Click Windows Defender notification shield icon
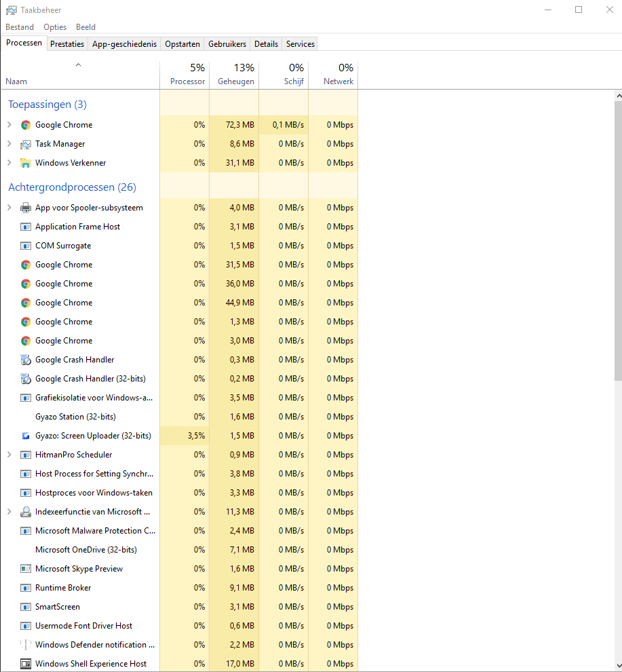The image size is (622, 672). pos(26,645)
